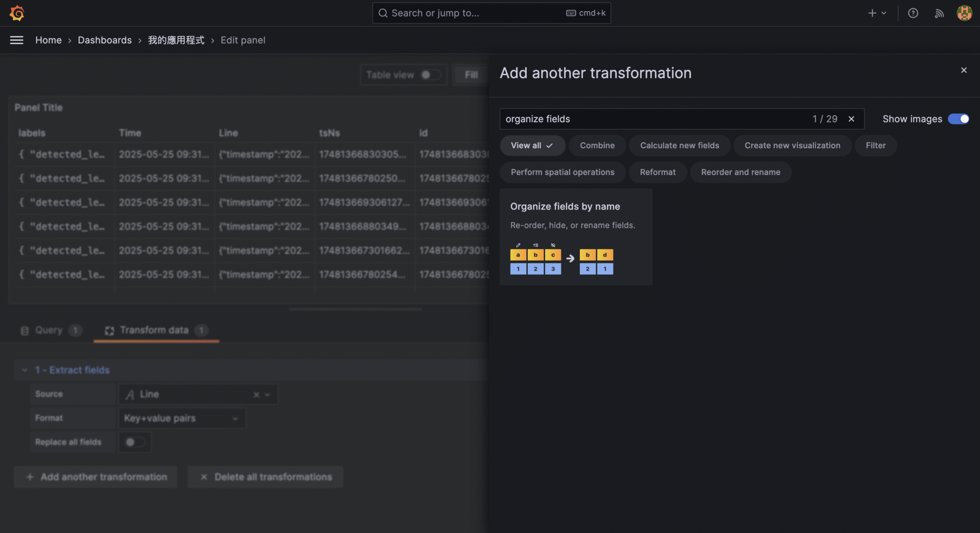Viewport: 980px width, 533px height.
Task: Click inside the transformation search field
Action: click(x=622, y=119)
